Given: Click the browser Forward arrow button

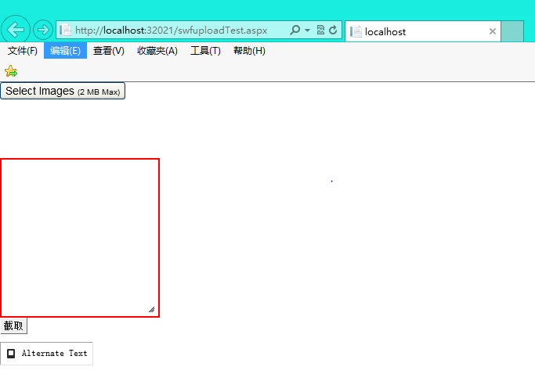Looking at the screenshot, I should pos(42,30).
